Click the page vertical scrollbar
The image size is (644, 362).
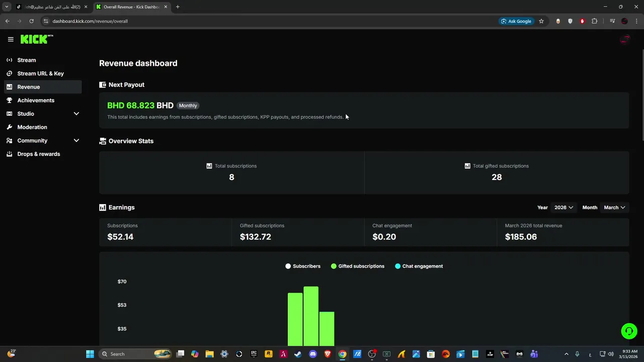coord(643,95)
